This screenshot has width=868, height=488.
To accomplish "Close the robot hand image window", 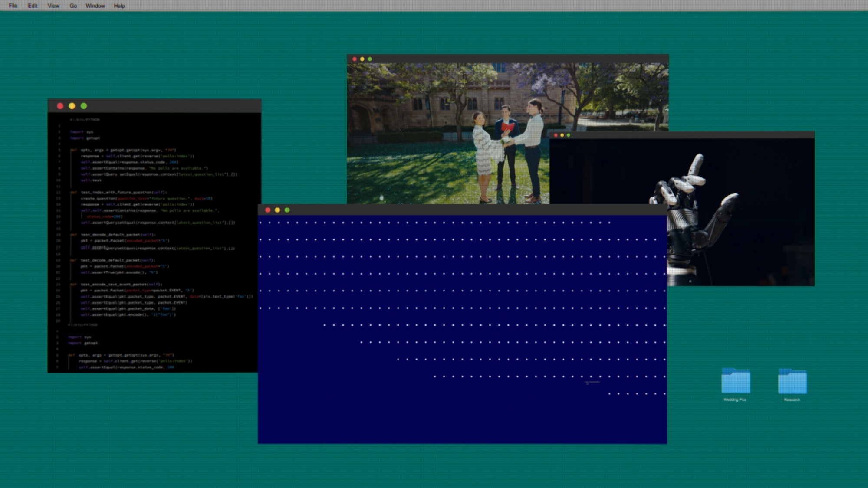I will (x=556, y=135).
